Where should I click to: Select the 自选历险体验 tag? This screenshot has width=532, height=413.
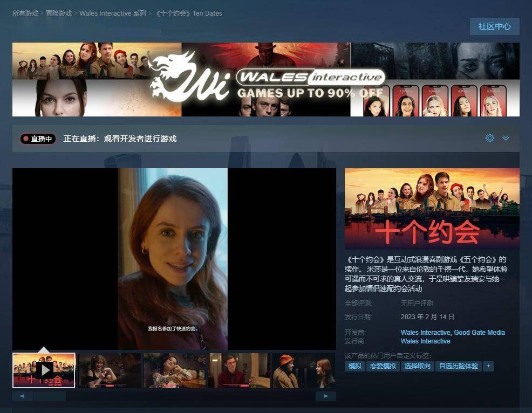coord(459,366)
